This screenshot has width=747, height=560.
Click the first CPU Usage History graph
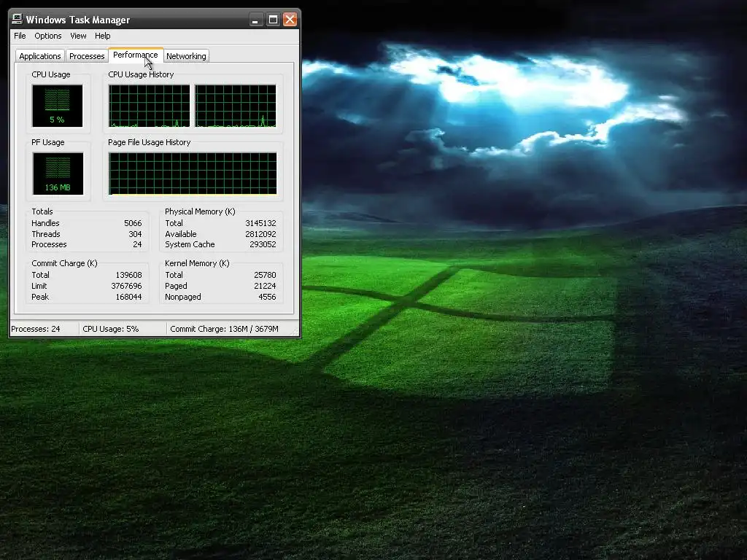point(149,106)
